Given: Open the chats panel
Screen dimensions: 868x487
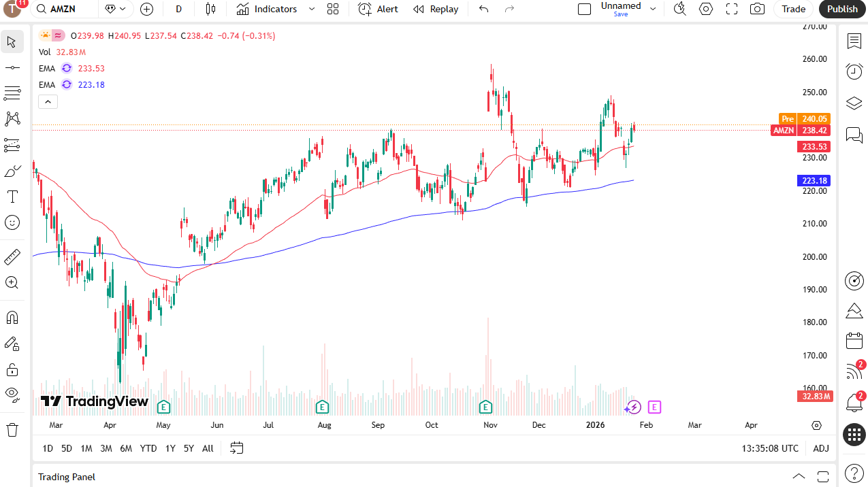Looking at the screenshot, I should (854, 134).
